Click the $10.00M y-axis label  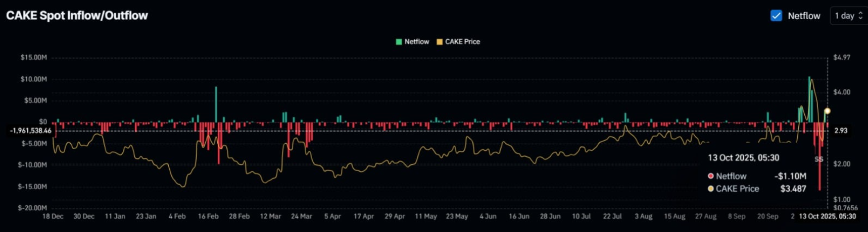[x=34, y=79]
